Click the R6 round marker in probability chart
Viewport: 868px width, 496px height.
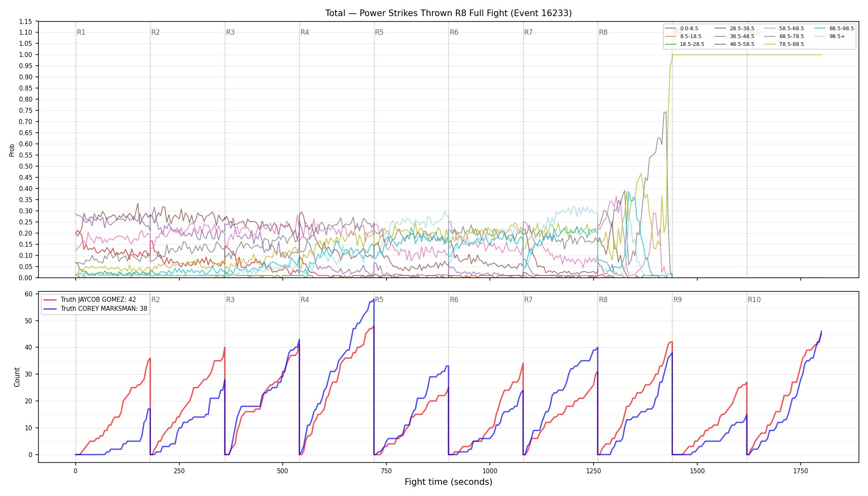pos(454,32)
